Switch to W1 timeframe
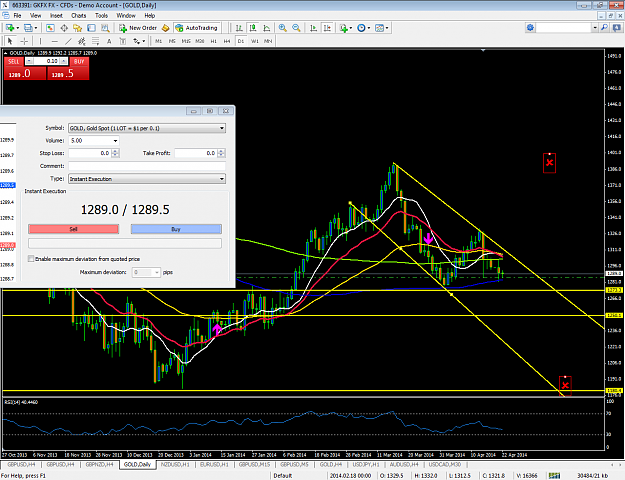This screenshot has height=480, width=625. [x=254, y=41]
